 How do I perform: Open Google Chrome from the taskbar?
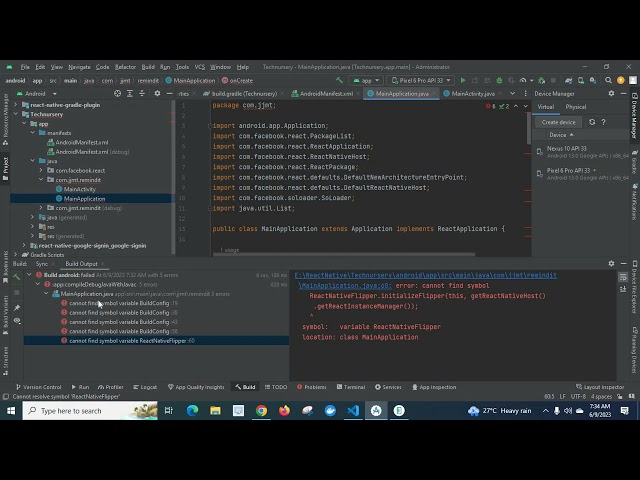coord(261,411)
